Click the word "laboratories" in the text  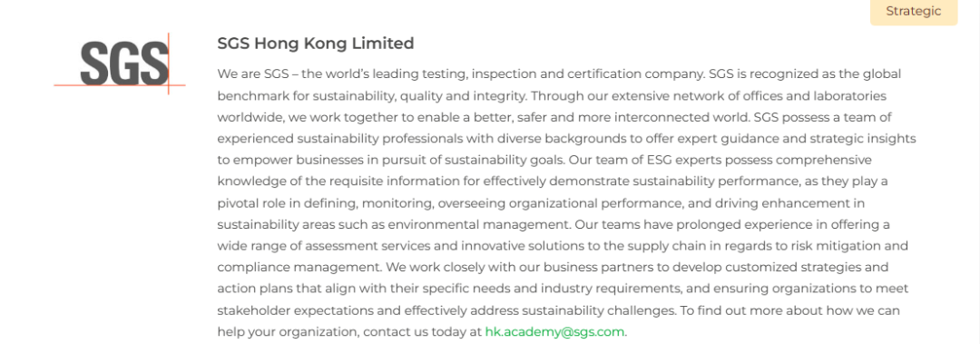pyautogui.click(x=852, y=96)
